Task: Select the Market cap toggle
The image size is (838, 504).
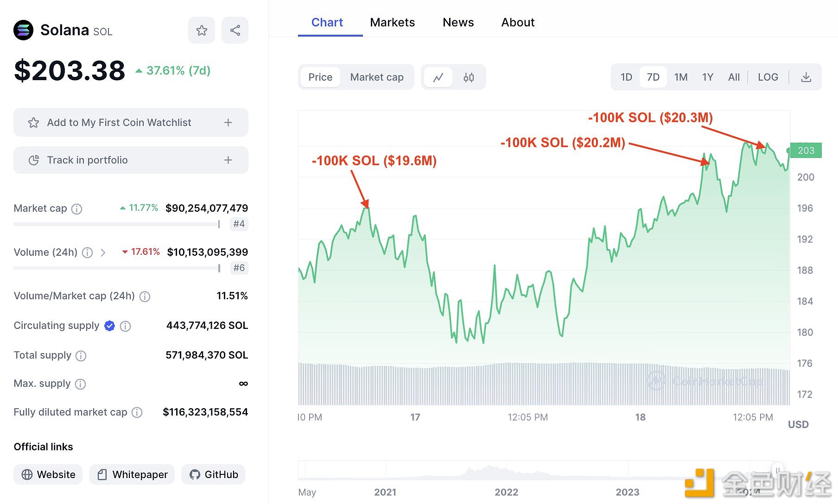Action: click(x=377, y=77)
